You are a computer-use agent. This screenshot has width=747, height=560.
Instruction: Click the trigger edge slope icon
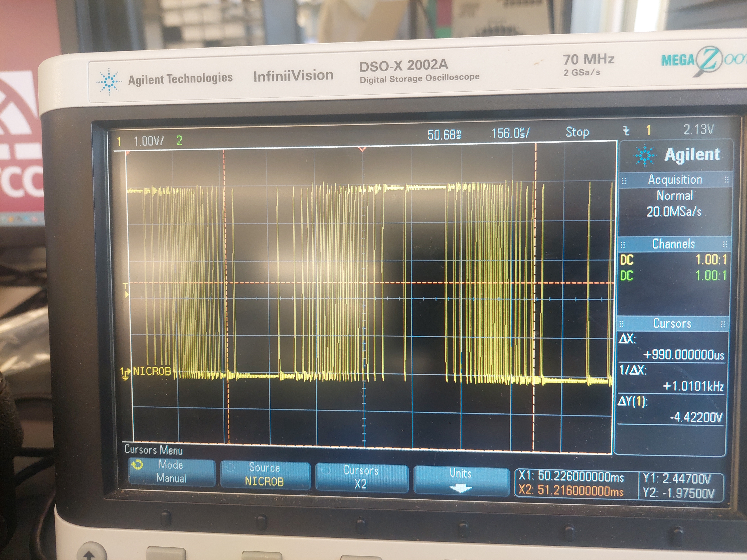click(626, 131)
